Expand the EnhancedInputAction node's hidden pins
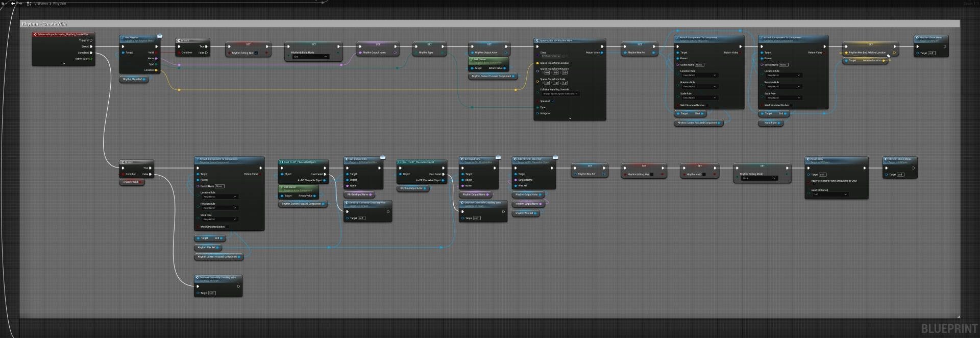Image resolution: width=980 pixels, height=338 pixels. 63,64
